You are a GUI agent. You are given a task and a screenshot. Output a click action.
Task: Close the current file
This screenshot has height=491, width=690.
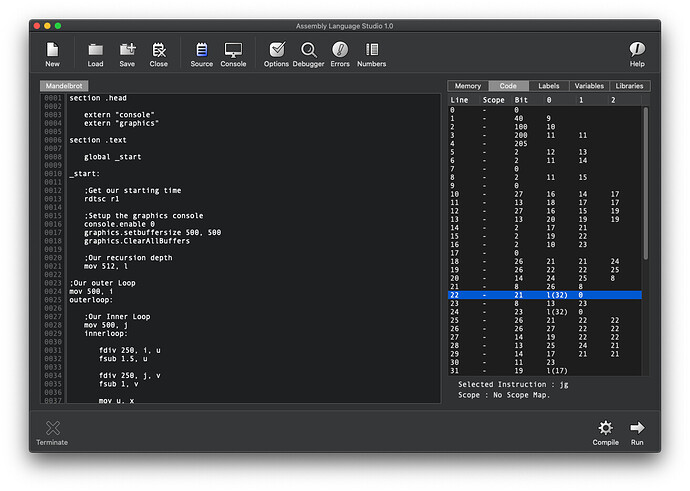coord(158,54)
